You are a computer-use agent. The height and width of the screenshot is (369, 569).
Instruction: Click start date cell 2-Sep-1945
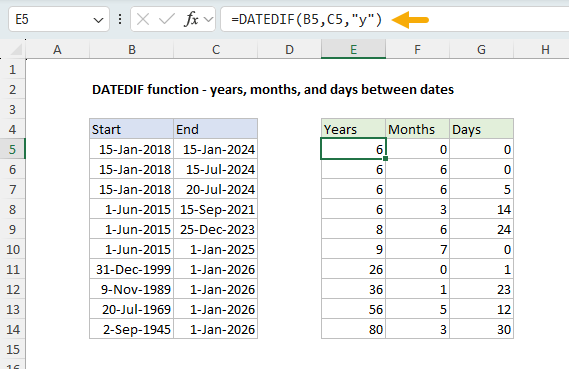(x=132, y=329)
